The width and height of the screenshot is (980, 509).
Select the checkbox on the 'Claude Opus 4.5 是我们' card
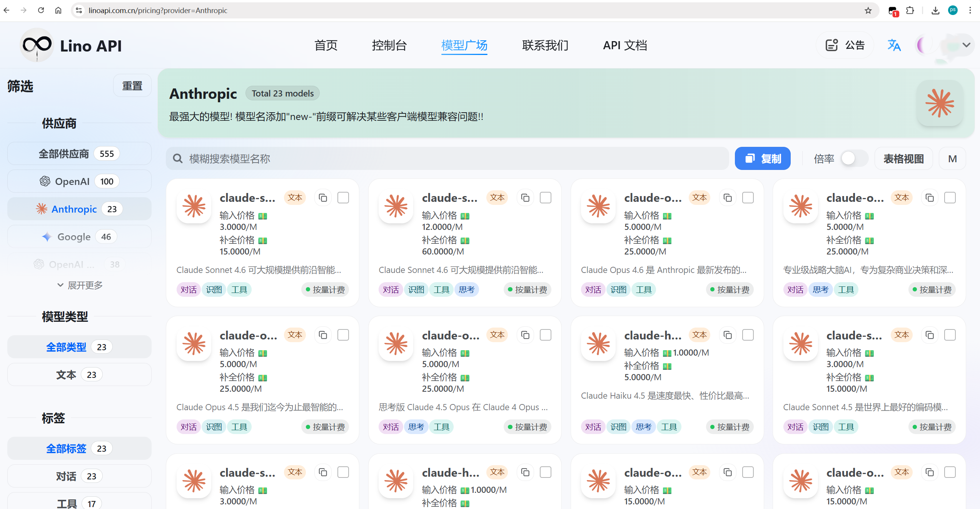343,335
